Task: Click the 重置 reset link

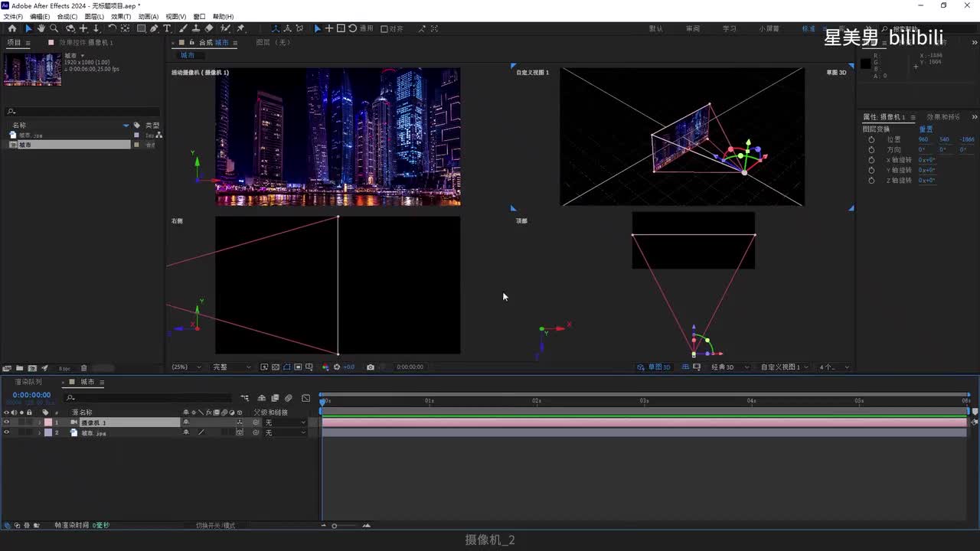Action: (926, 129)
